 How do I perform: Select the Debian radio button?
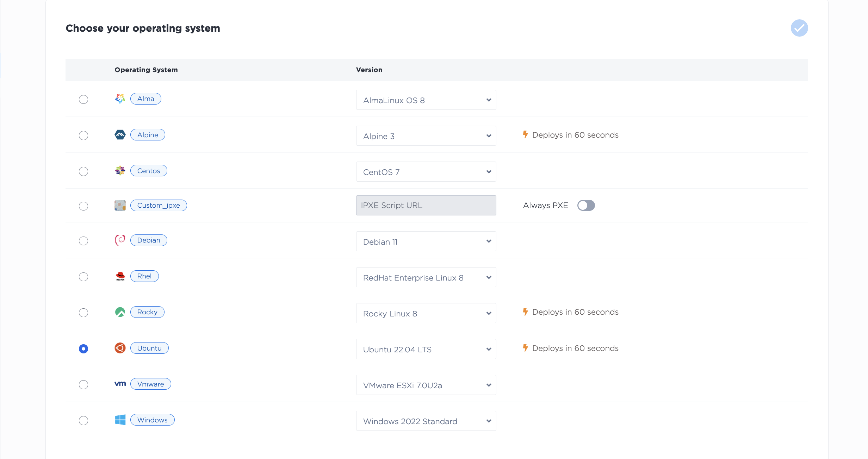[x=83, y=241]
